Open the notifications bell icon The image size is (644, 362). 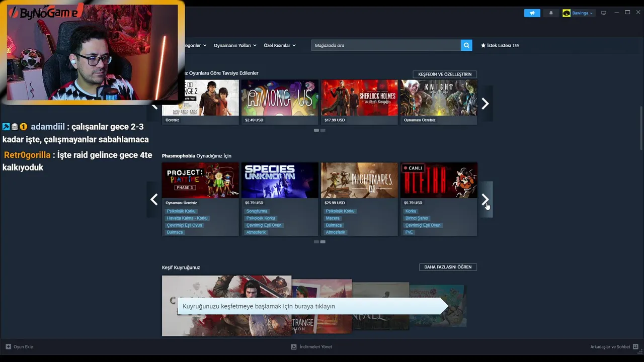click(x=551, y=13)
